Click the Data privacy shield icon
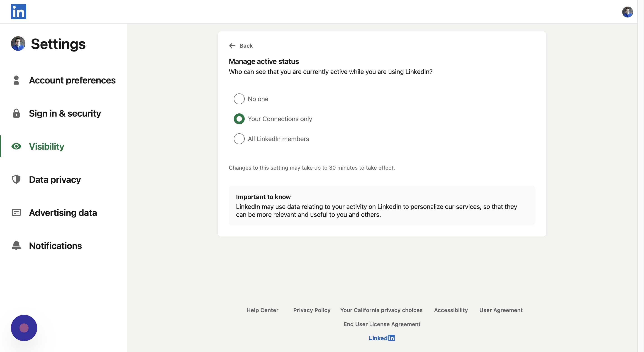The width and height of the screenshot is (644, 352). (x=16, y=179)
